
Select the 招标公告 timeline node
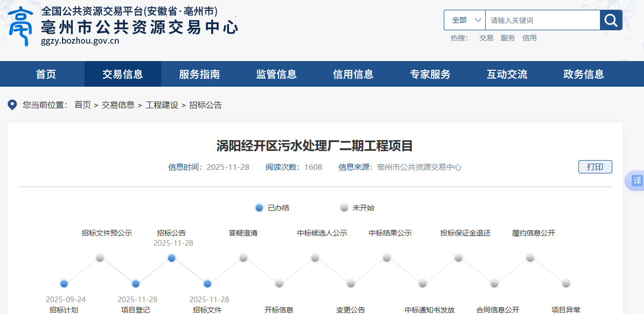coord(172,258)
